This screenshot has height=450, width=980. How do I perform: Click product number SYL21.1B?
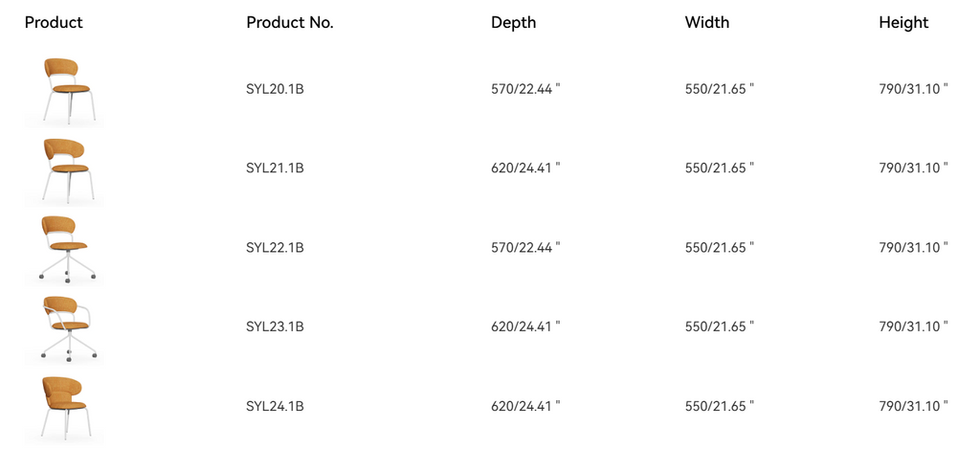[x=275, y=169]
